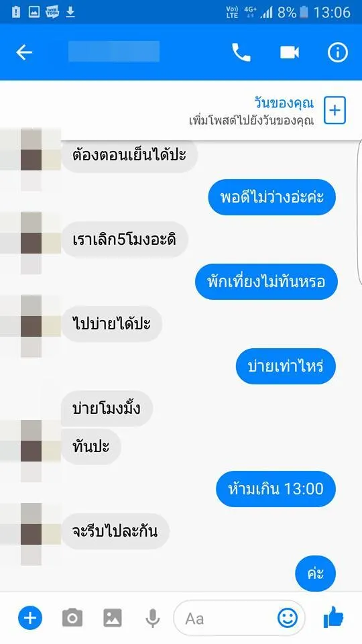Tap the message "เราเลิก5โมงอะดิ"

(x=125, y=240)
